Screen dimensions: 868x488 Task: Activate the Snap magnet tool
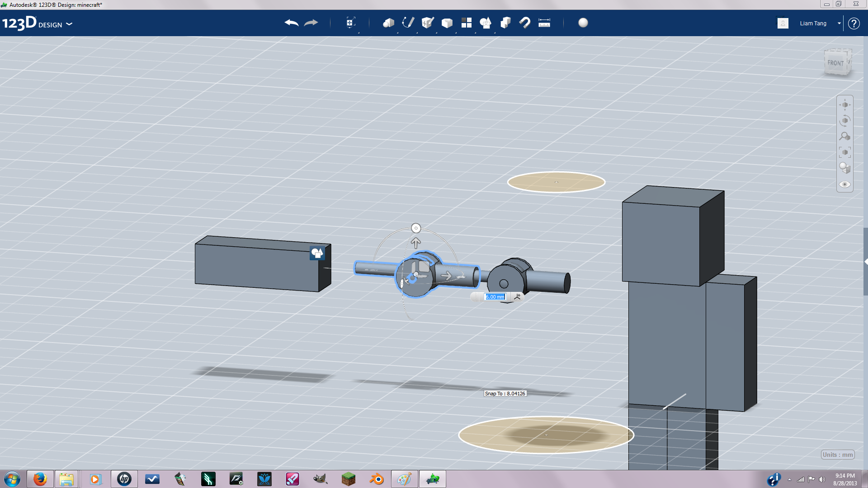524,23
